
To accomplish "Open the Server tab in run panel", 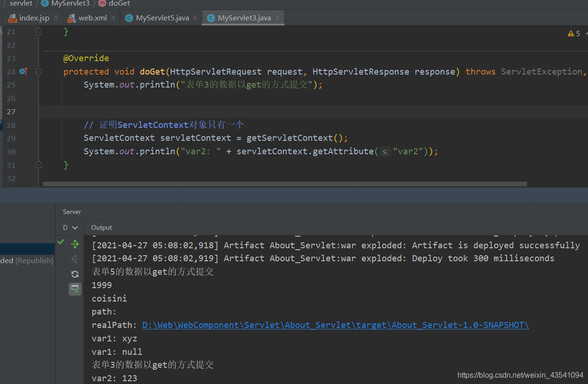I will 72,212.
